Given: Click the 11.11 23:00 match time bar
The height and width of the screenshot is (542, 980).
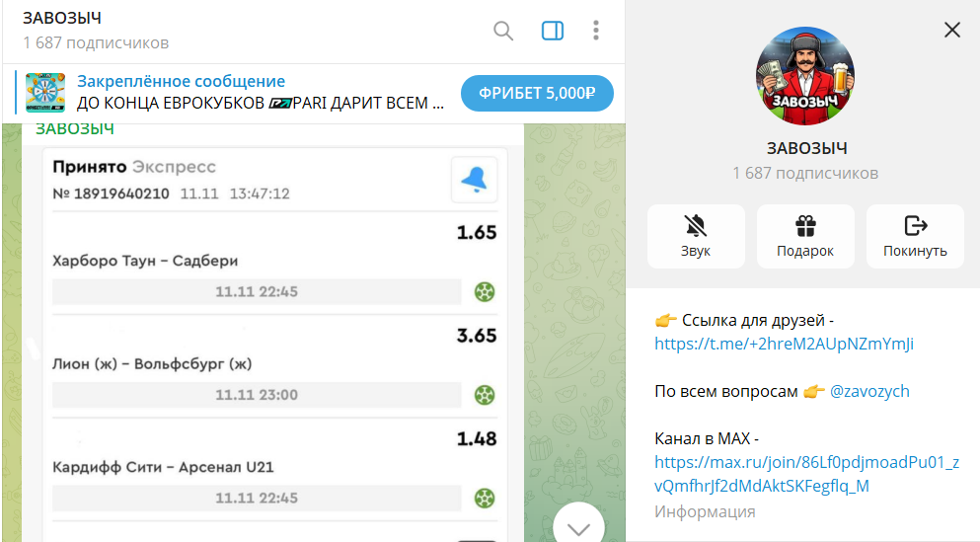Looking at the screenshot, I should (257, 395).
